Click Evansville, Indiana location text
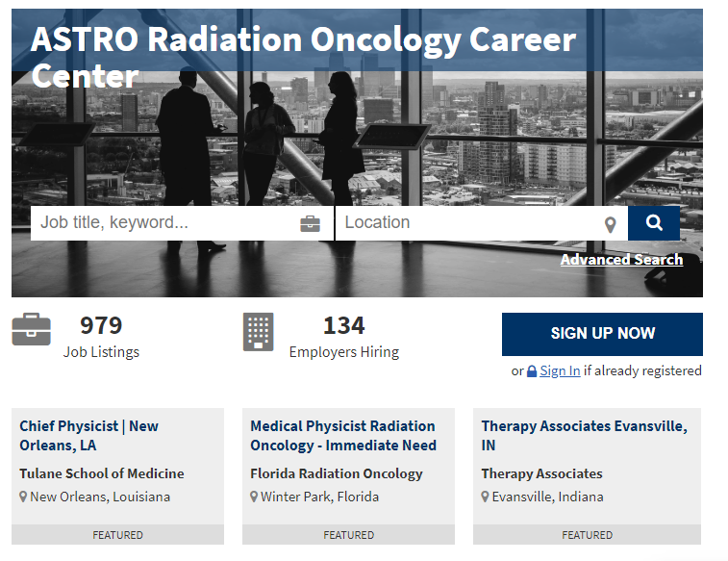 tap(547, 497)
